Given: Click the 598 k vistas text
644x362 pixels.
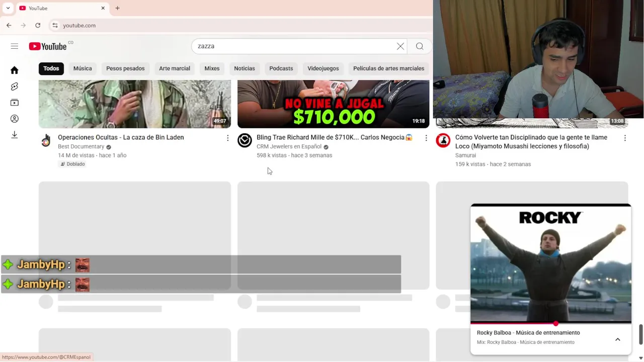Looking at the screenshot, I should 271,155.
